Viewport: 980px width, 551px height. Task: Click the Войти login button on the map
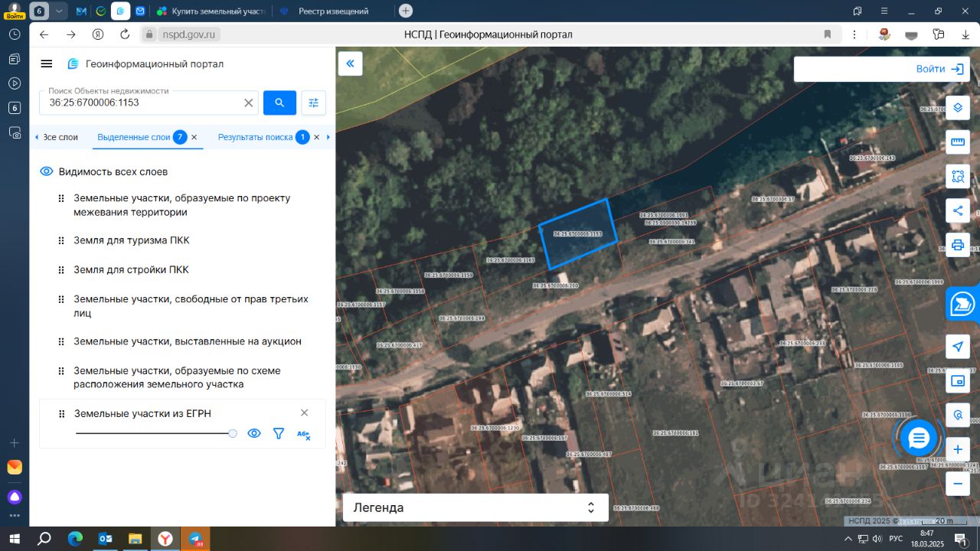(939, 69)
